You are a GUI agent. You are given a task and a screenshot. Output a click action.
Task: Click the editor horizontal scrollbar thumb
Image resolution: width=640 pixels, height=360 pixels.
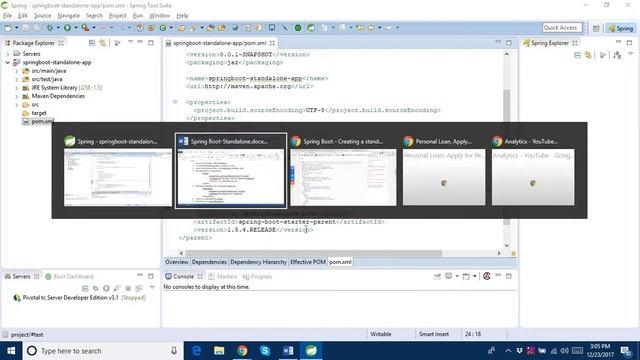[313, 253]
